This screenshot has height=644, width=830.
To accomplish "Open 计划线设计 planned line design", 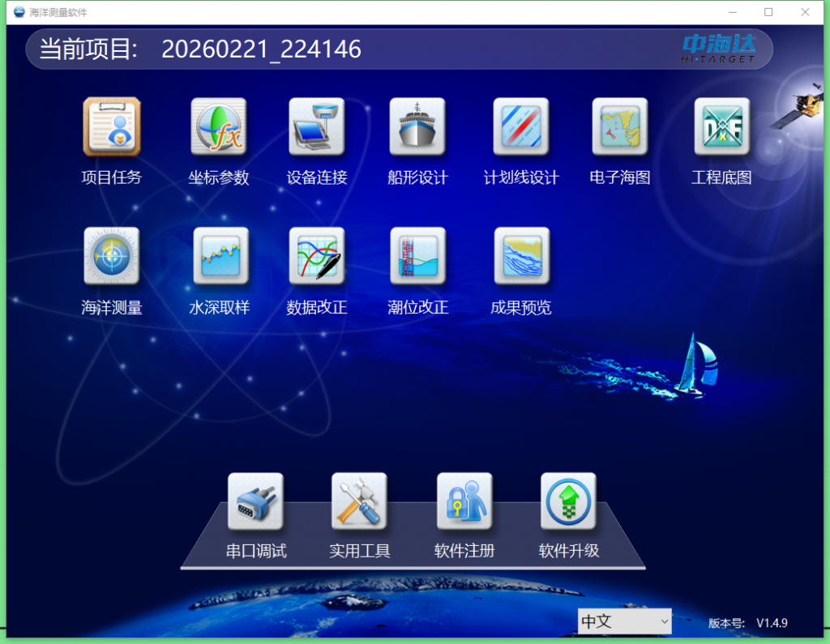I will [x=521, y=127].
